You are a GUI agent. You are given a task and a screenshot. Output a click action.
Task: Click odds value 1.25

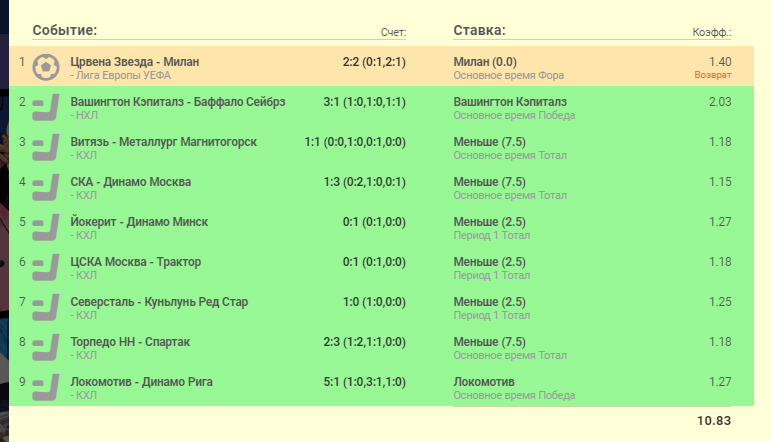720,302
